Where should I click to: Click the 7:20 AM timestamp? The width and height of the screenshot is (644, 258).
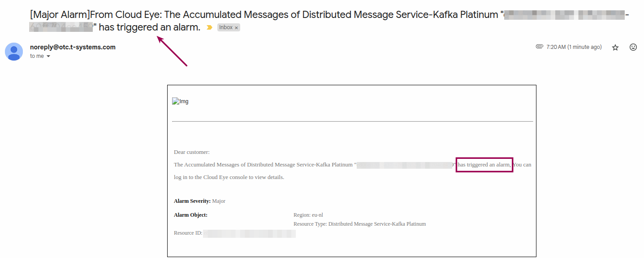[x=574, y=47]
